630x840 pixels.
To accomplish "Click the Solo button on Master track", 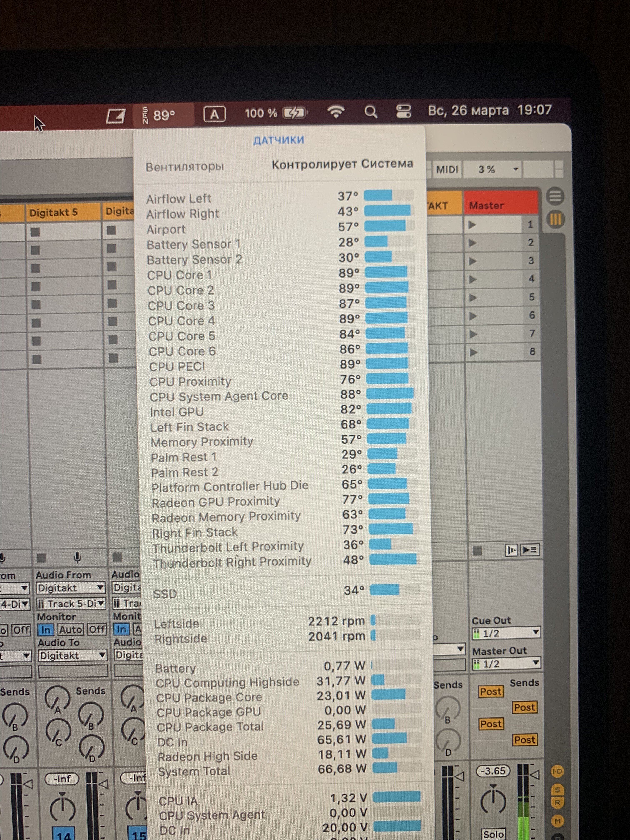I will click(x=493, y=834).
